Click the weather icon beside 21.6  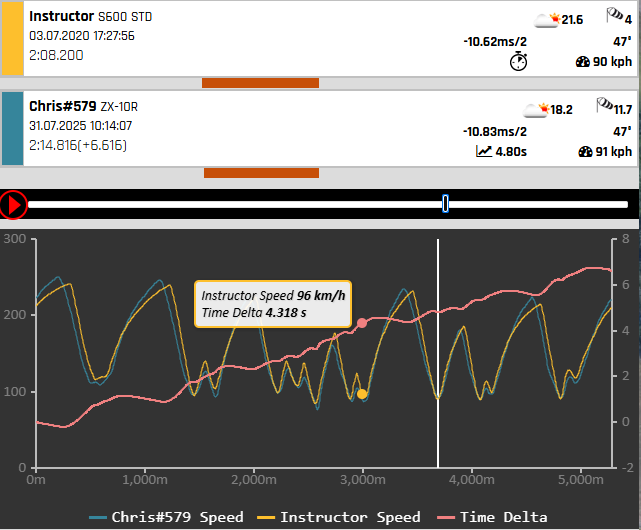click(547, 19)
